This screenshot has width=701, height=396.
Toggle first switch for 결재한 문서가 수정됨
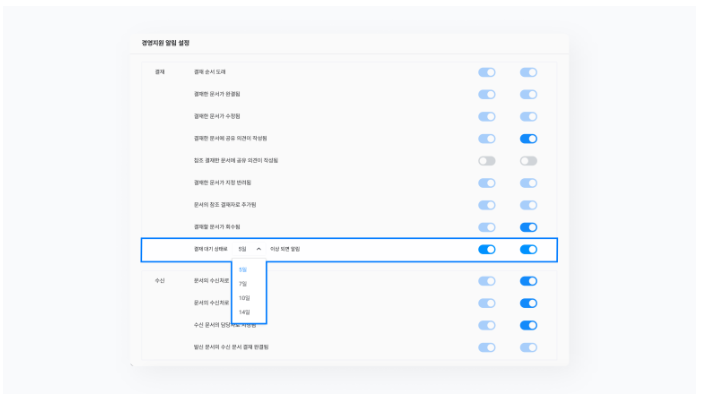point(487,117)
